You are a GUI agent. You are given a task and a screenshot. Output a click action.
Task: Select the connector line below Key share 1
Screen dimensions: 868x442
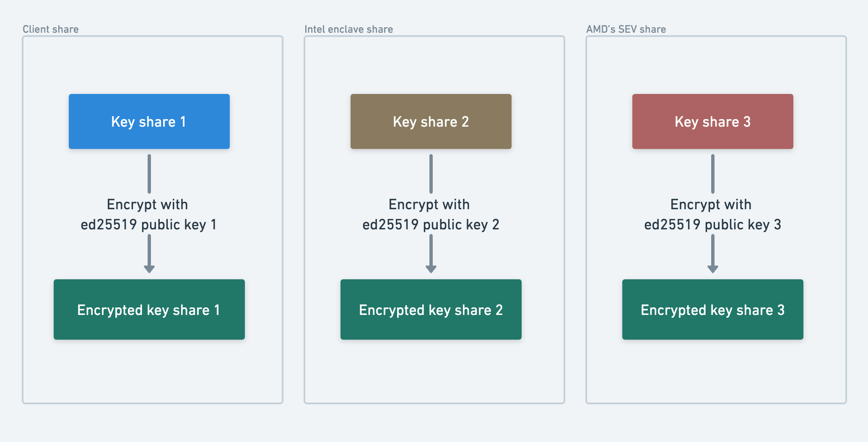click(149, 174)
